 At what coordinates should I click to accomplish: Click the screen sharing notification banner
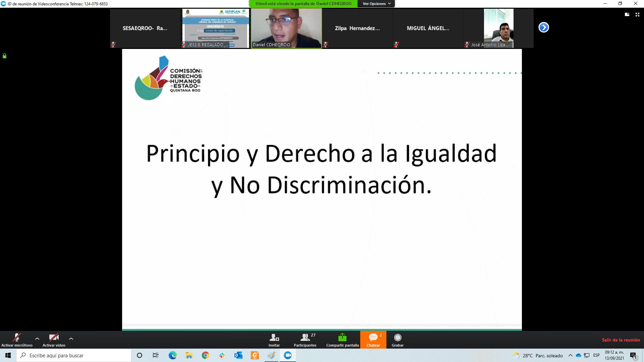(x=303, y=4)
